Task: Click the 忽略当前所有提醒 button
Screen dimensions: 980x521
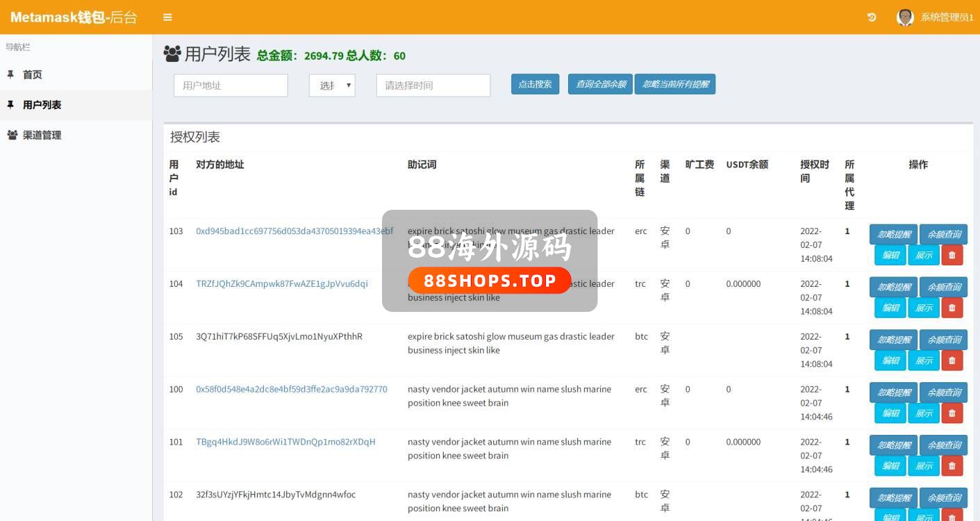Action: point(674,85)
